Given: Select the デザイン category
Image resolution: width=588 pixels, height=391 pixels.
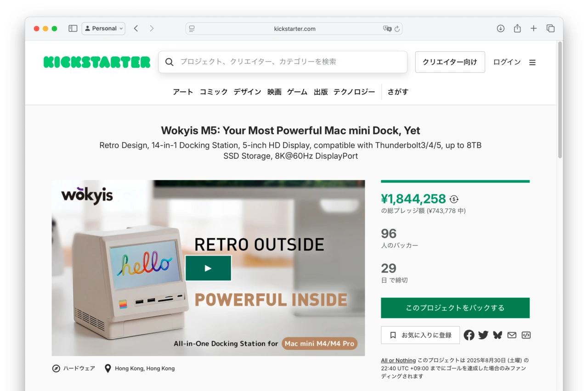Looking at the screenshot, I should point(247,92).
